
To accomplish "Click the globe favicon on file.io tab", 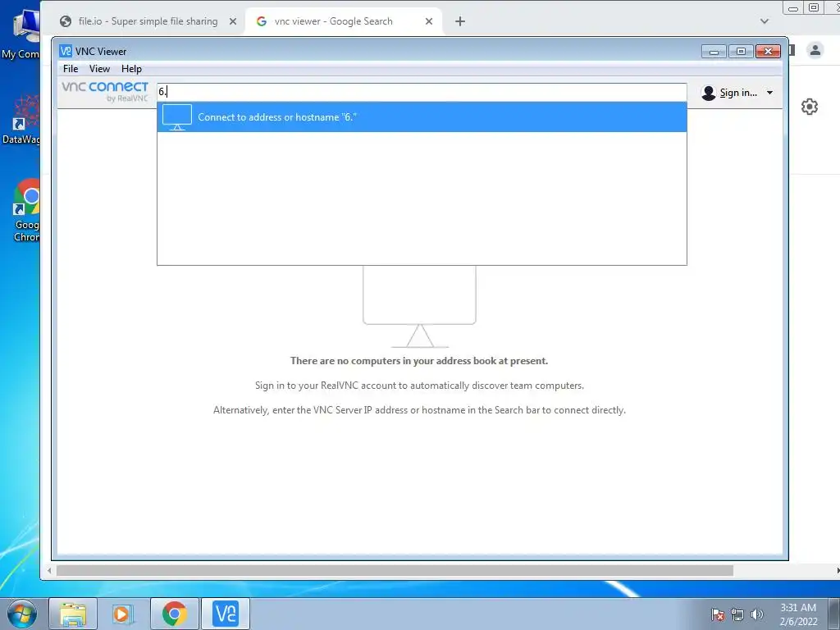I will click(66, 21).
